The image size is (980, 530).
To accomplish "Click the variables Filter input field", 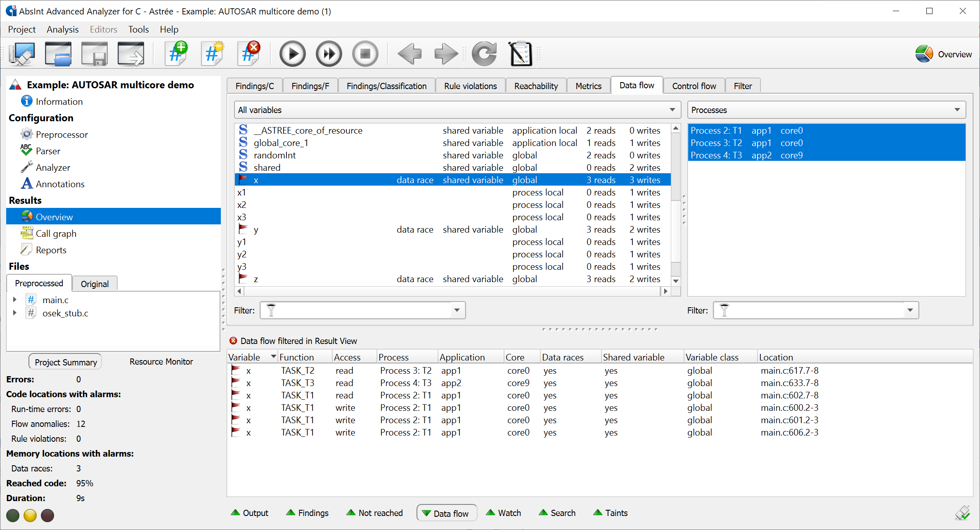I will 356,310.
